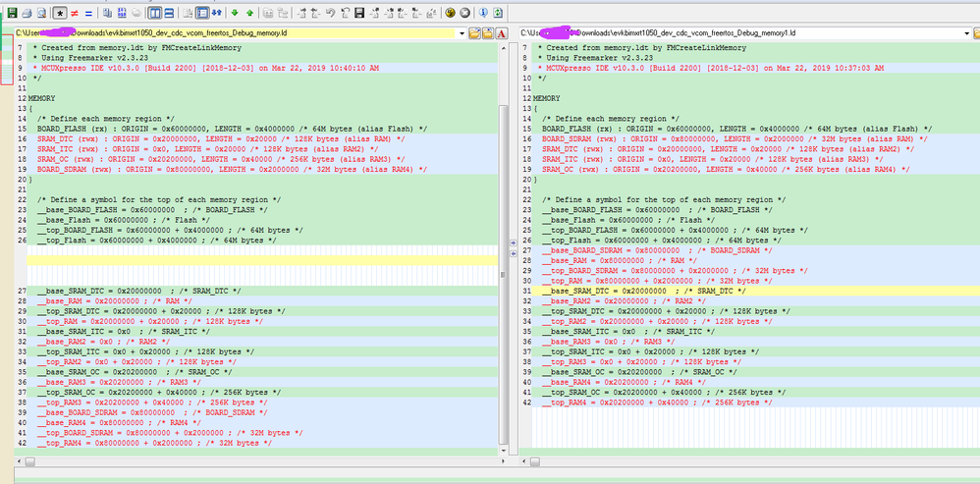Image resolution: width=980 pixels, height=484 pixels.
Task: Click left pane first open folder icon
Action: pos(474,33)
